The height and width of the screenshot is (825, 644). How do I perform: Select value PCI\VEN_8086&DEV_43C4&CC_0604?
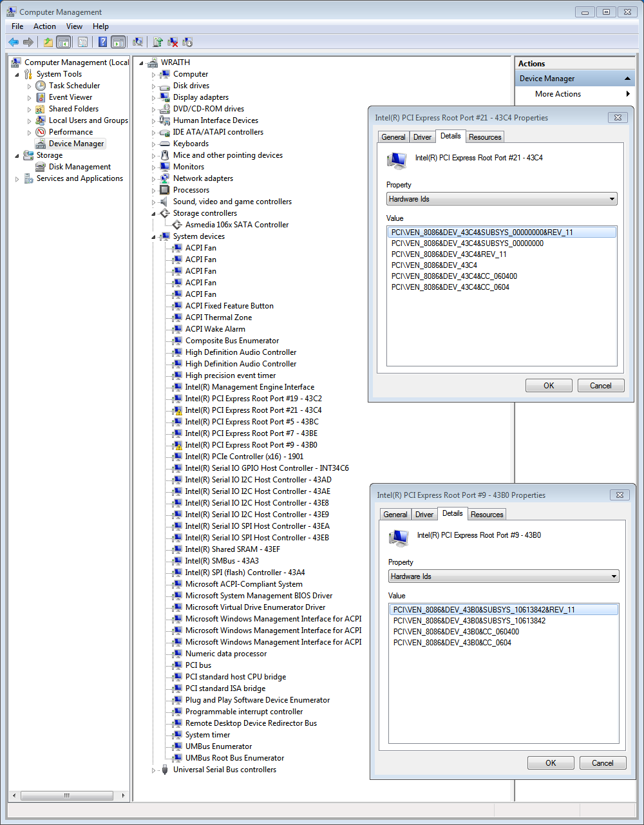pyautogui.click(x=450, y=287)
